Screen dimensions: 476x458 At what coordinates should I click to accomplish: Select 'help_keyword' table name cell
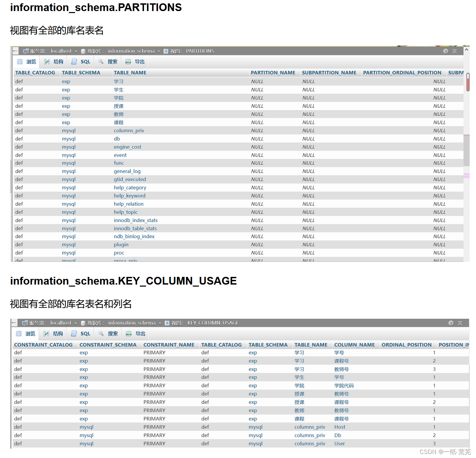point(130,196)
